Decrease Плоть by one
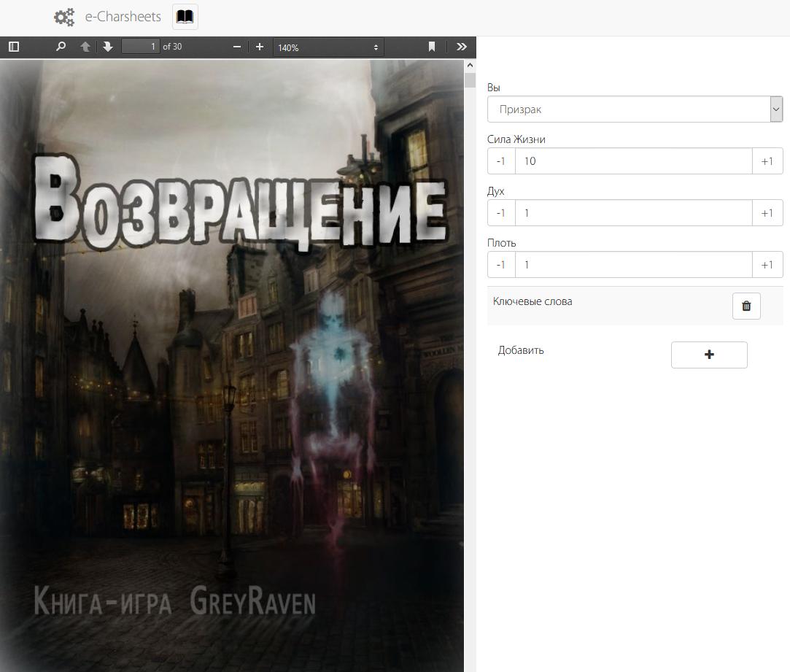The image size is (790, 672). 501,265
